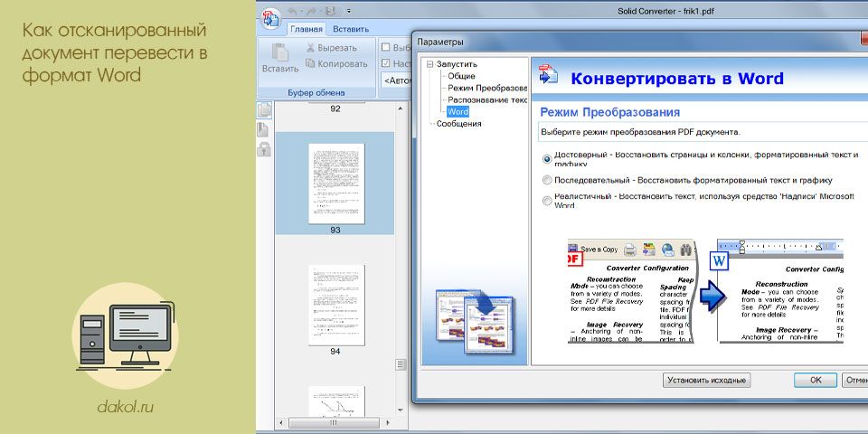
Task: Click the Копировать button
Action: (336, 63)
